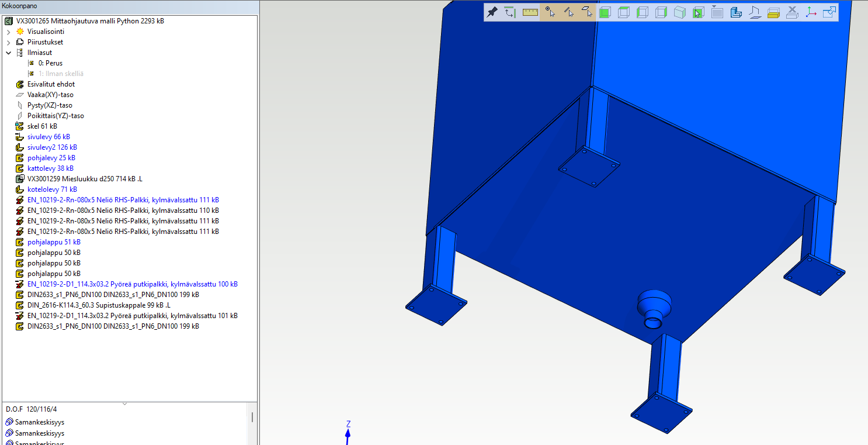The image size is (868, 445).
Task: Toggle the line selection filter
Action: [x=568, y=12]
